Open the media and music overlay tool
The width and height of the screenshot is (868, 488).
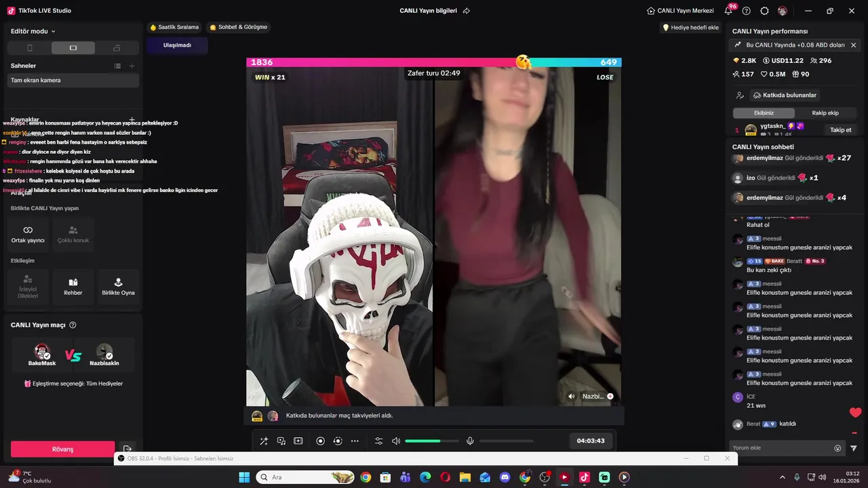click(281, 441)
